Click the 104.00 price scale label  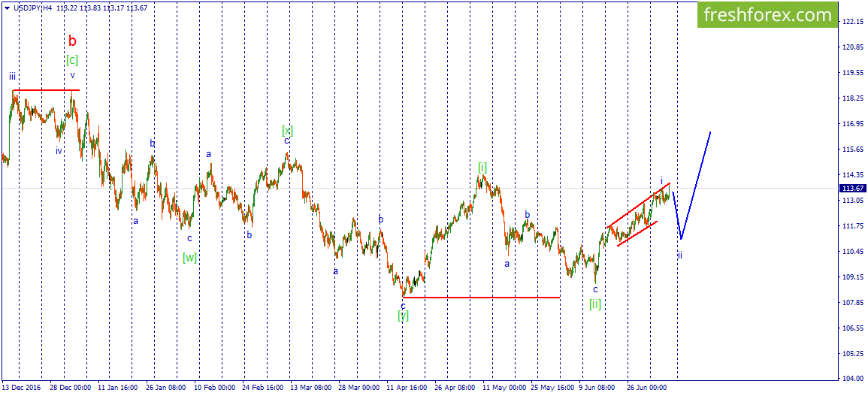coord(852,379)
